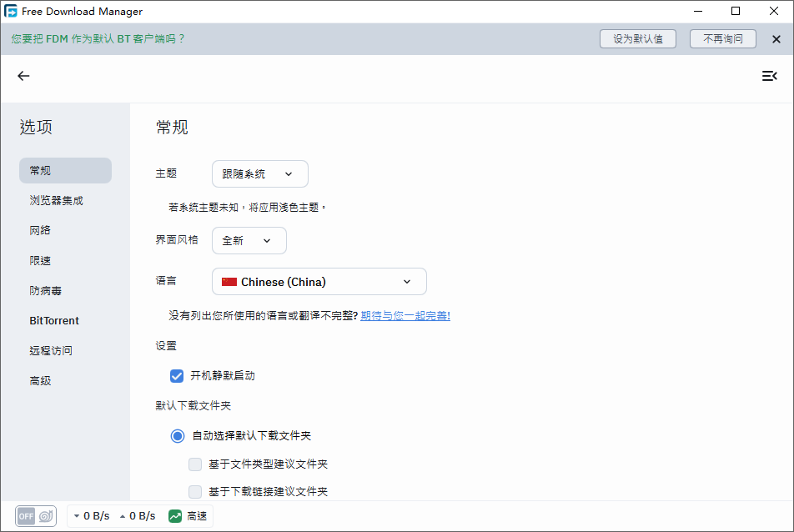Image resolution: width=794 pixels, height=532 pixels.
Task: Click the upload speed 0 B/s indicator
Action: pos(140,515)
